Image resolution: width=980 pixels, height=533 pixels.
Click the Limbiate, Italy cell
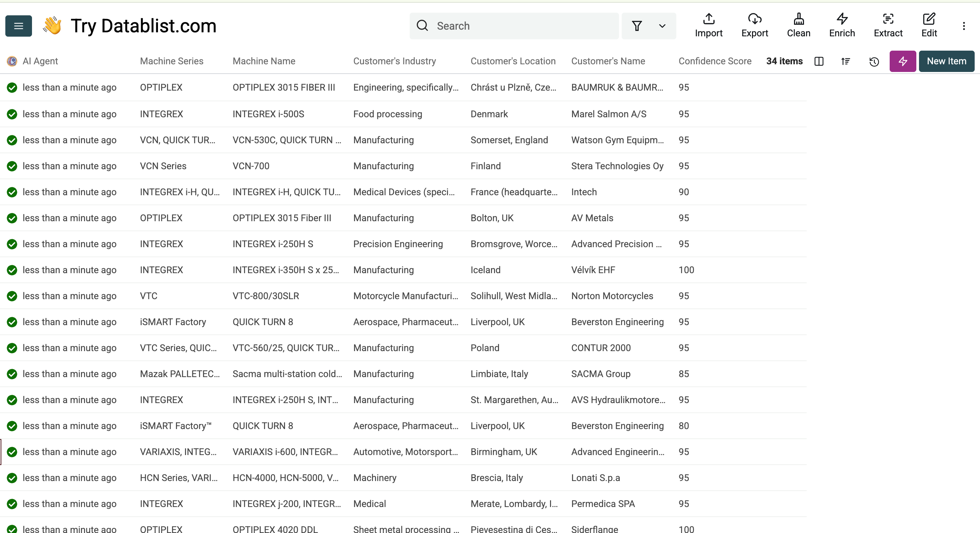point(499,374)
